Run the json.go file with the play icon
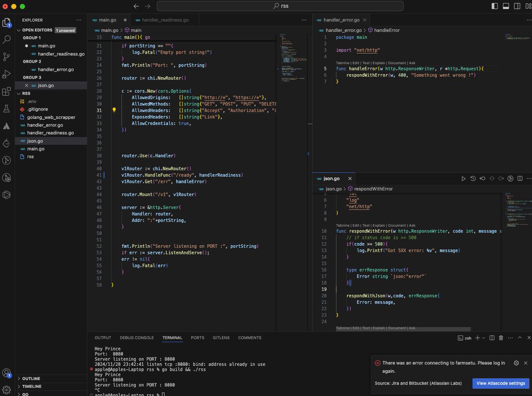Viewport: 532px width, 396px height. coord(463,178)
